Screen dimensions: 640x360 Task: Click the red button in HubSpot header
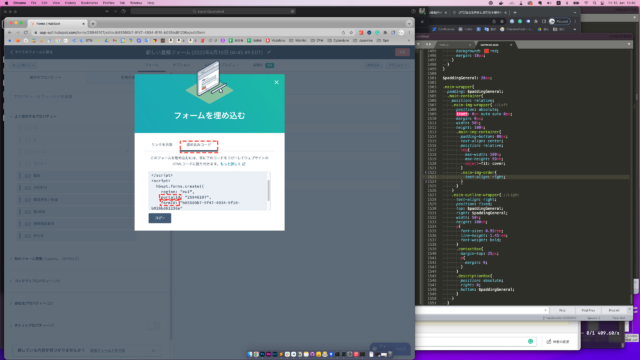(402, 52)
